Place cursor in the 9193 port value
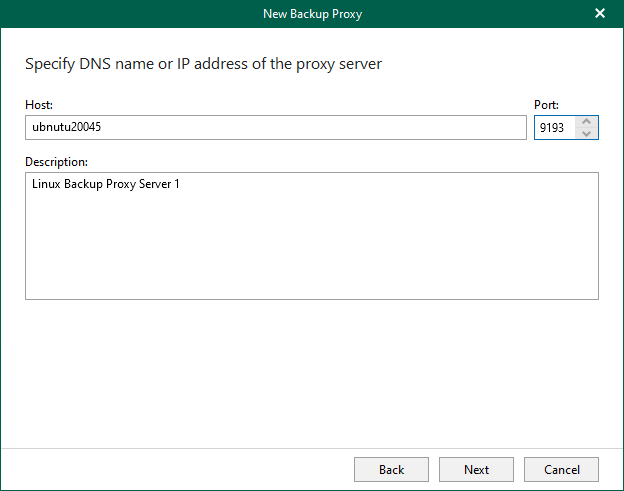The height and width of the screenshot is (491, 624). (551, 128)
